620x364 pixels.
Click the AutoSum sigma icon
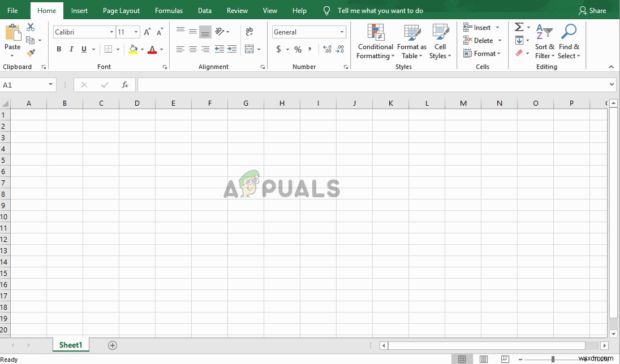519,27
